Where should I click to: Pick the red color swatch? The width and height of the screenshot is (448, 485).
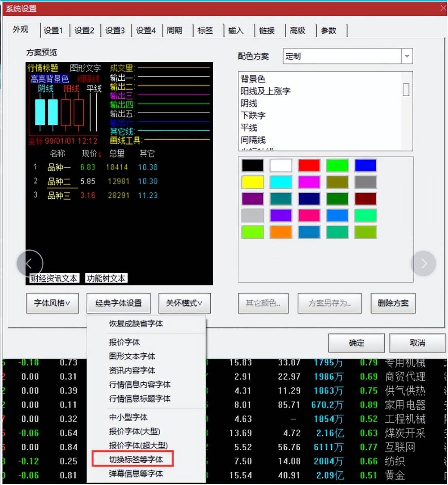pos(309,165)
